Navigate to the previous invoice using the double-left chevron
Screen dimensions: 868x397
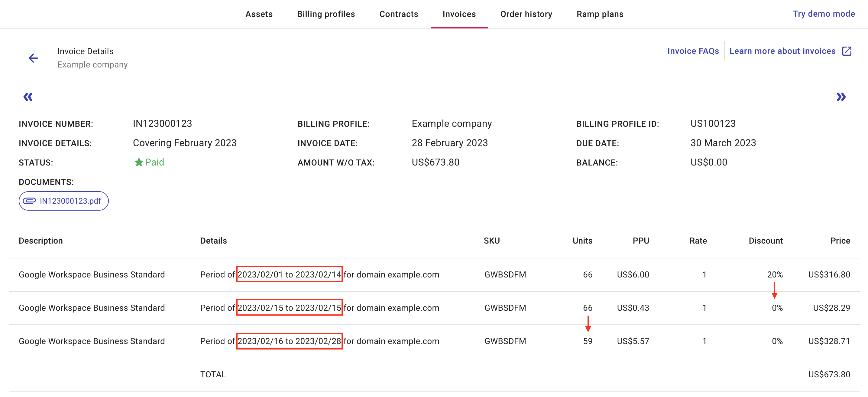click(28, 97)
